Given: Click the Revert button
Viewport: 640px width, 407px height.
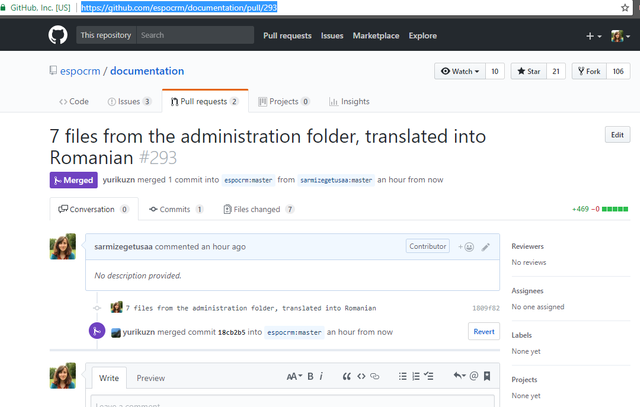Looking at the screenshot, I should coord(484,332).
